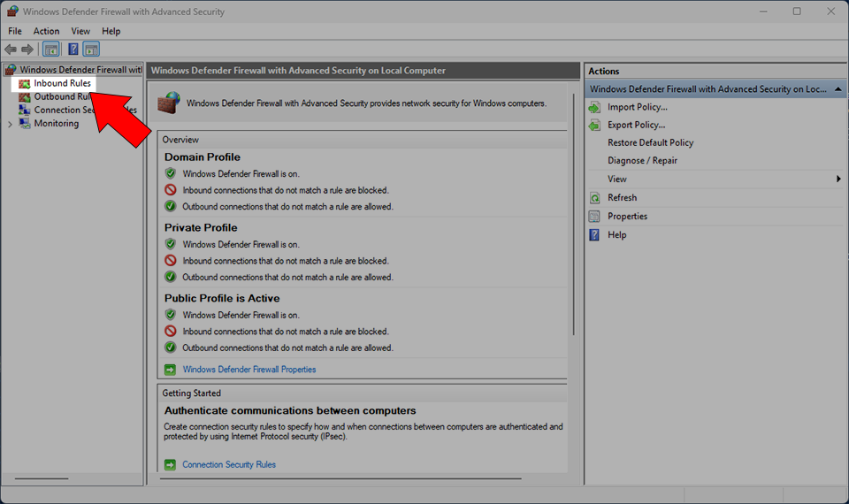Click the Help icon in Actions pane

[594, 234]
